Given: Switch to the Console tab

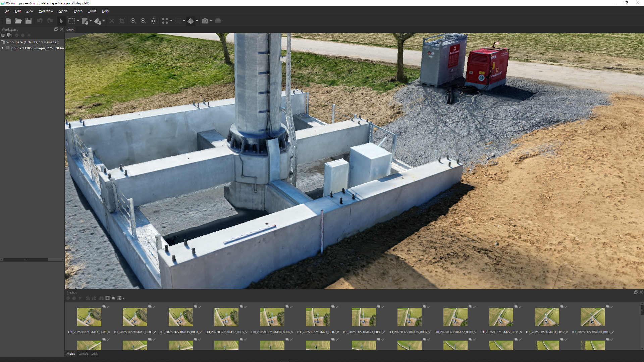Looking at the screenshot, I should (83, 354).
